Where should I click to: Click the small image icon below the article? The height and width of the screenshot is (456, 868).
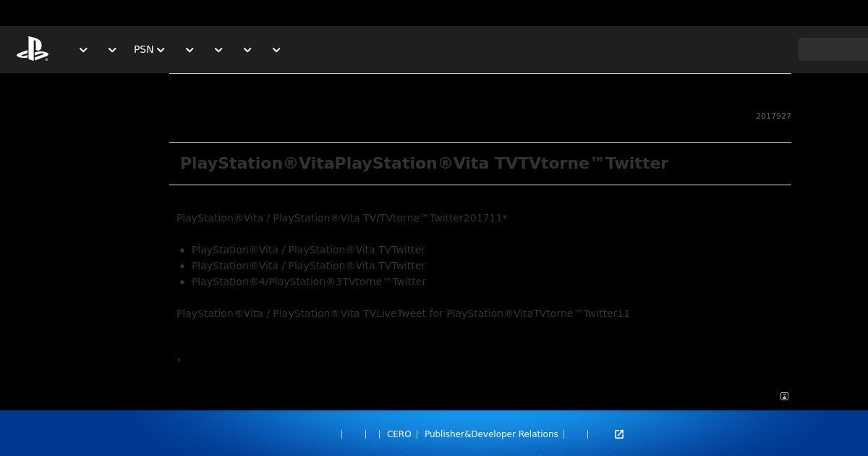tap(784, 397)
